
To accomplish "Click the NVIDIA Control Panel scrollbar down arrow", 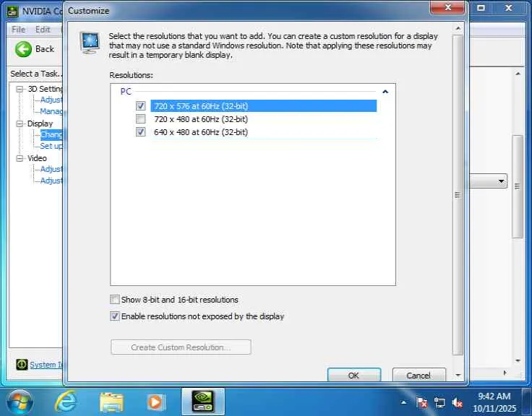I will [518, 360].
